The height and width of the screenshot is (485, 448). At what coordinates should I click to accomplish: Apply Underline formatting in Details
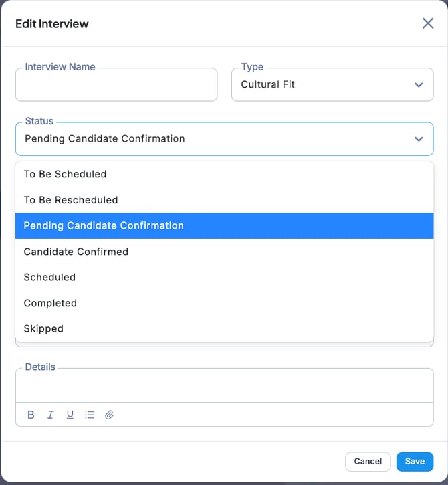click(x=70, y=415)
